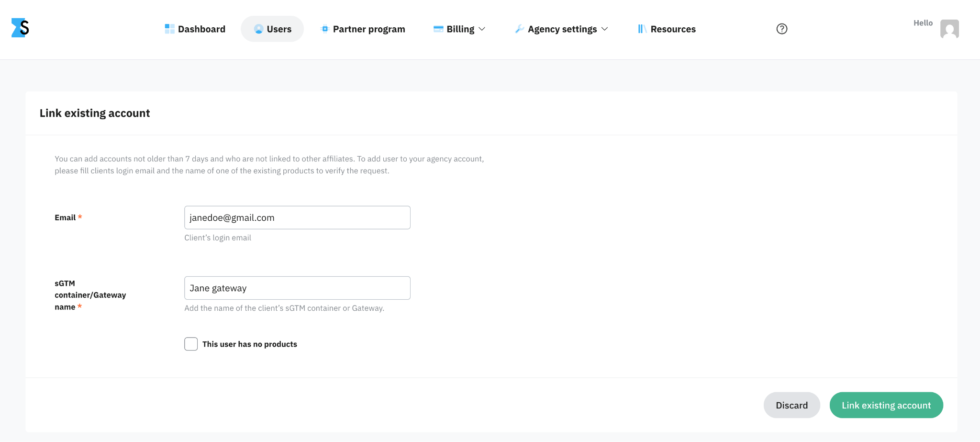The image size is (980, 442).
Task: Tick the 'This user has no products' checkbox
Action: coord(191,344)
